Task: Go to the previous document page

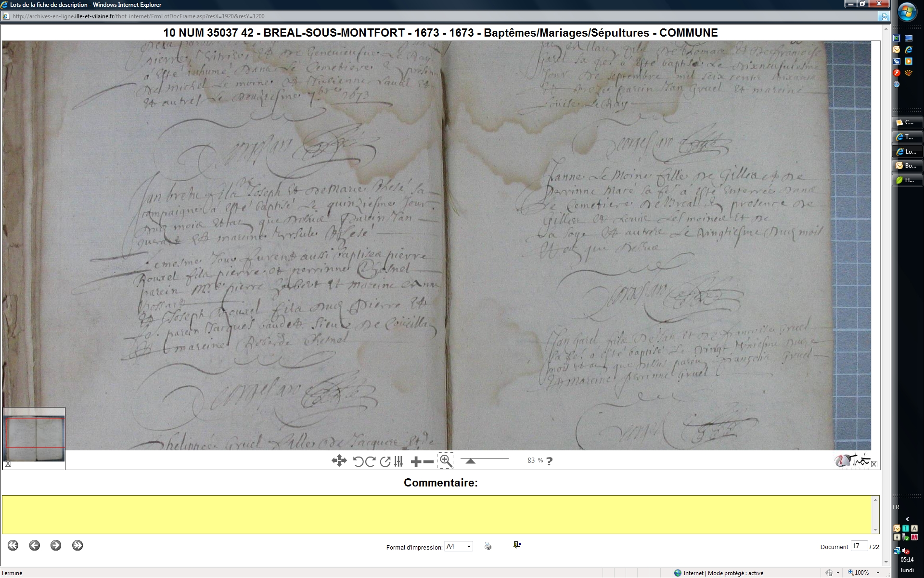Action: click(35, 545)
